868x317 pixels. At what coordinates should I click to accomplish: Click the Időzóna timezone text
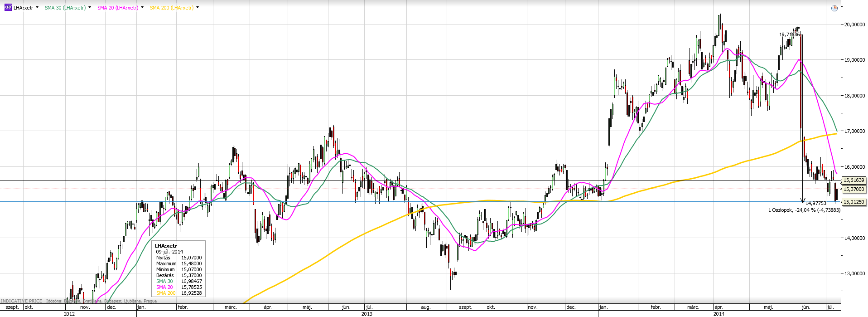coord(101,301)
